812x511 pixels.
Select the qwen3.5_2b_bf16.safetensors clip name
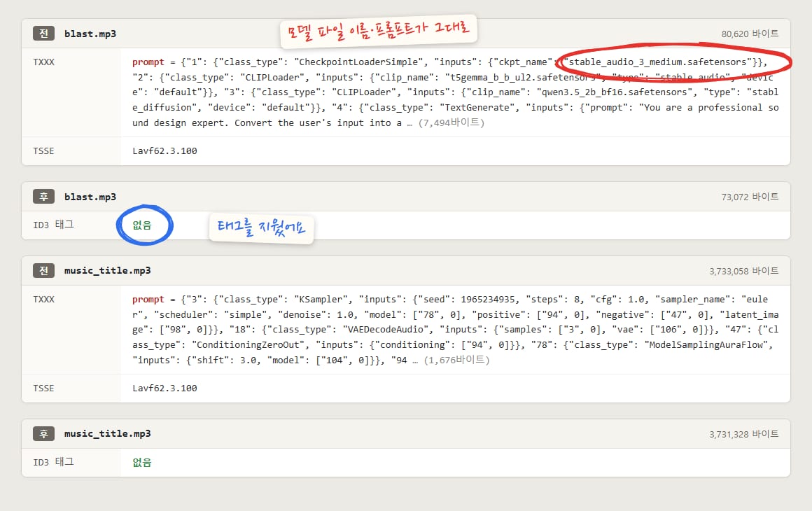(x=615, y=92)
